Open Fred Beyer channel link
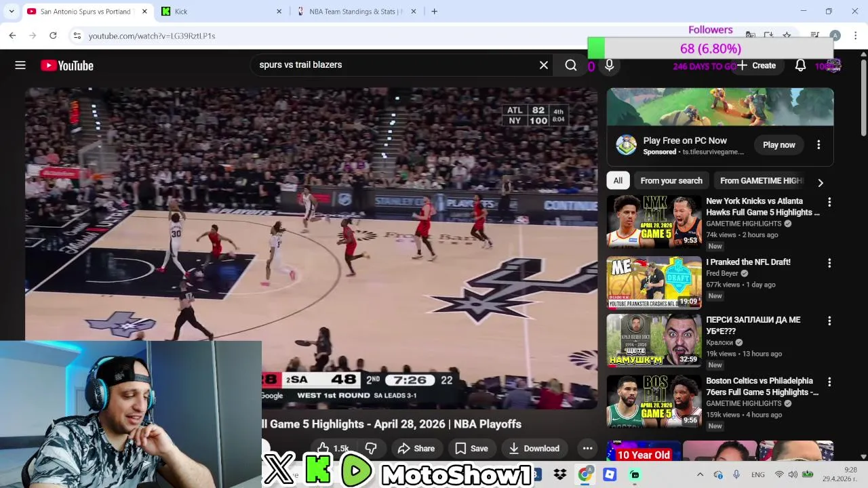 pos(722,273)
